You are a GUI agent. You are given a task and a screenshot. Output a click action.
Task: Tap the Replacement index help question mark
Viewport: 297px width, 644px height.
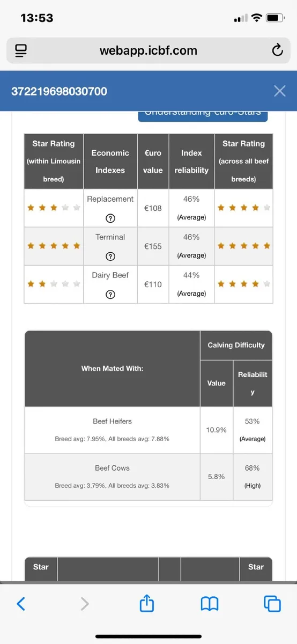click(110, 218)
